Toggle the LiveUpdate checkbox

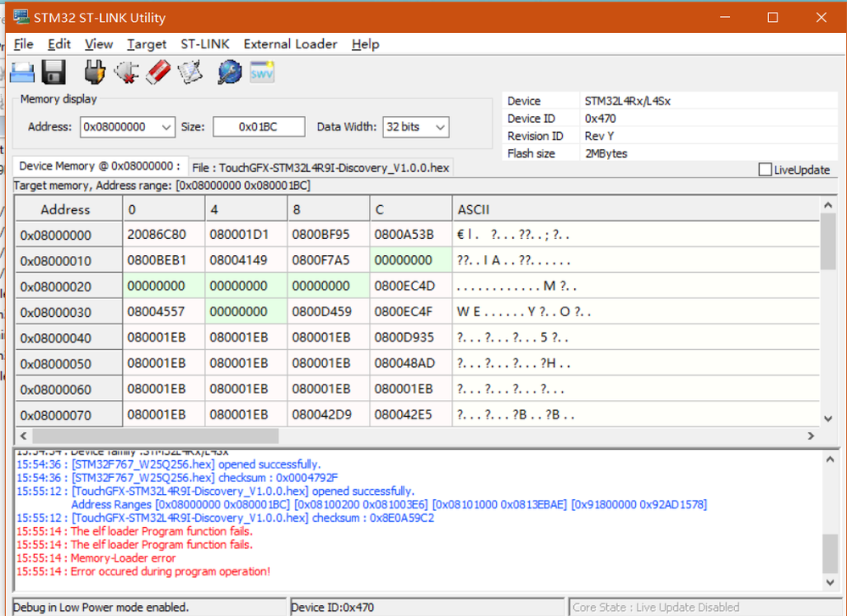pos(765,169)
